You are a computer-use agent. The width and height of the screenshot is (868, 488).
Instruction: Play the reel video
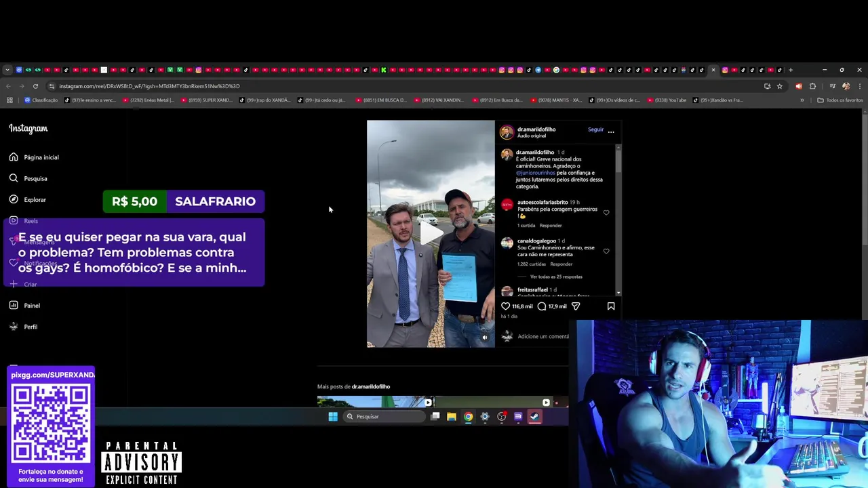[x=431, y=233]
